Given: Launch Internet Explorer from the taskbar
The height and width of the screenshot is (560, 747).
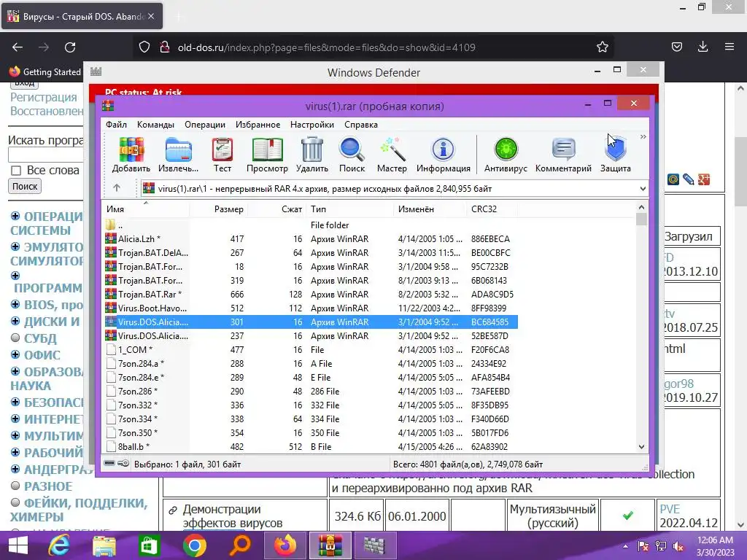Looking at the screenshot, I should pyautogui.click(x=59, y=545).
